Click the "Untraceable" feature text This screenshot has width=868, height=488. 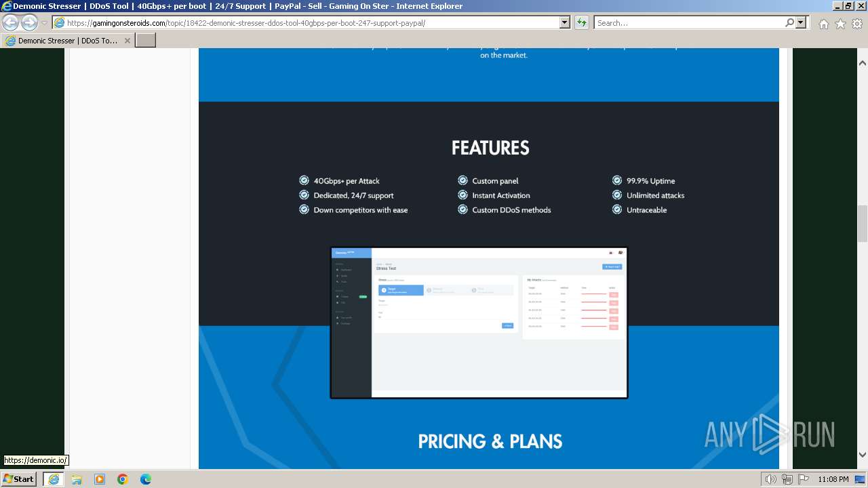coord(646,210)
